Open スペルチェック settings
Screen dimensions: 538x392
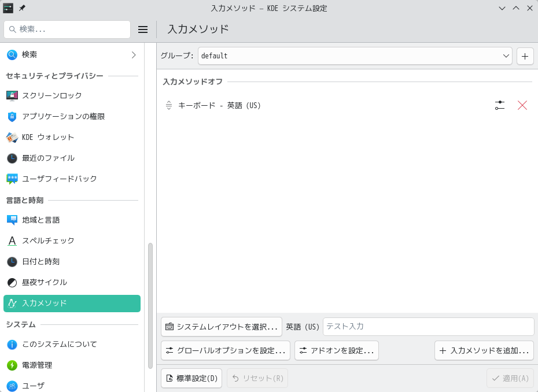click(x=72, y=241)
